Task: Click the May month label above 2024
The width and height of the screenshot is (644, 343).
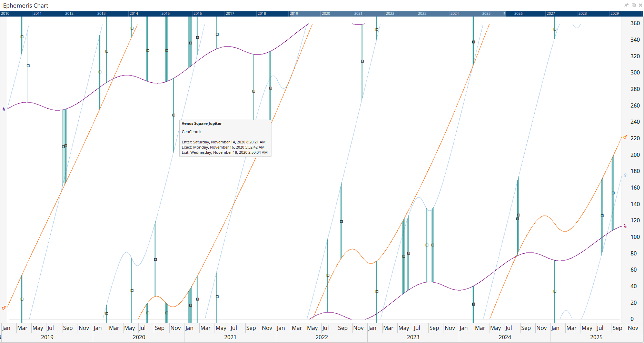Action: coord(496,328)
